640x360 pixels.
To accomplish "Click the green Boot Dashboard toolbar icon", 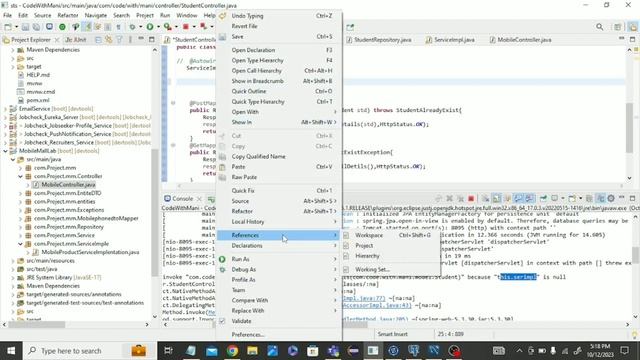I will tap(62, 27).
